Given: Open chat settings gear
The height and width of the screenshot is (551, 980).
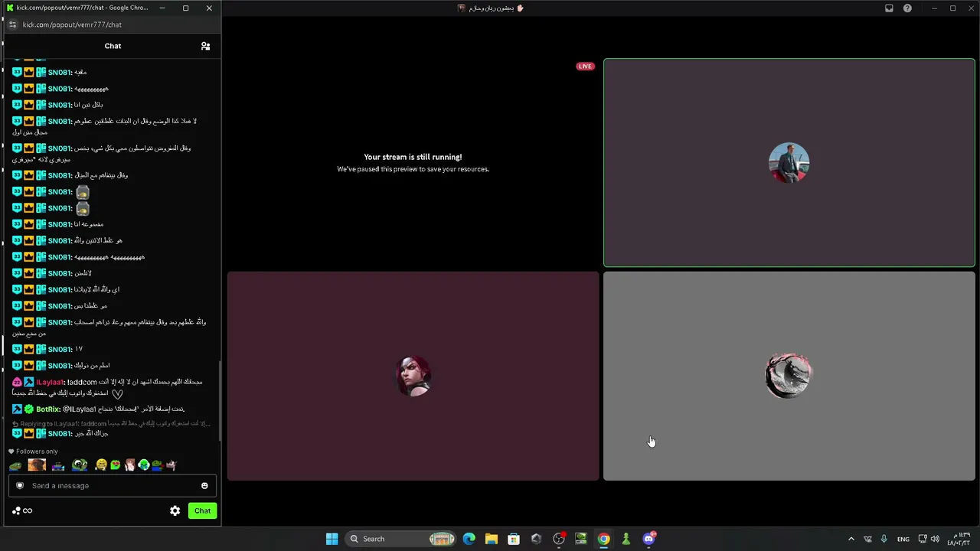Looking at the screenshot, I should (175, 510).
